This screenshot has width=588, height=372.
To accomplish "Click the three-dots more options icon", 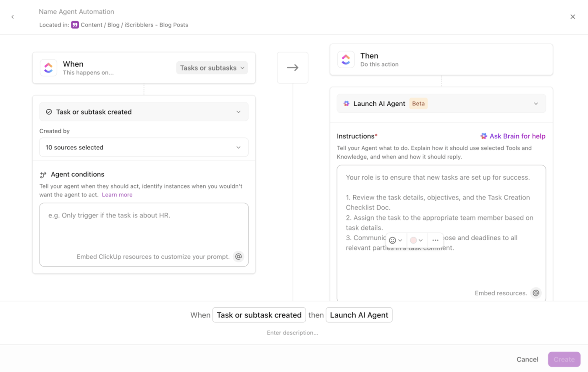I will click(435, 240).
